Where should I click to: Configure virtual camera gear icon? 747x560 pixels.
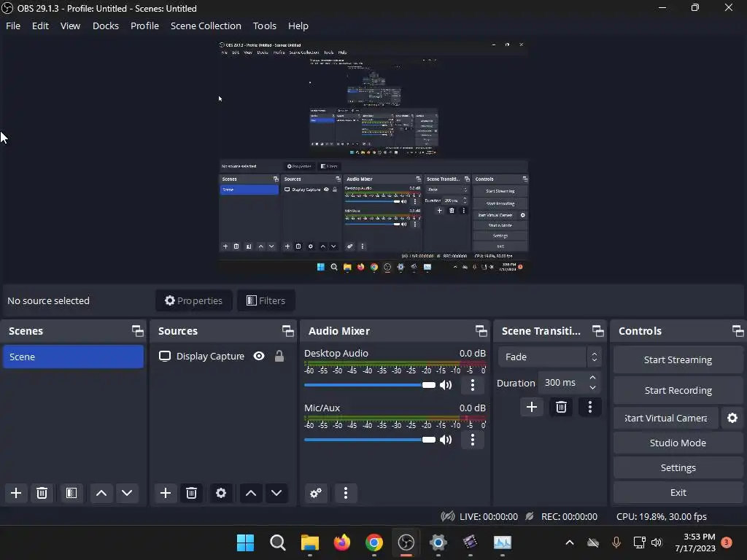click(732, 418)
